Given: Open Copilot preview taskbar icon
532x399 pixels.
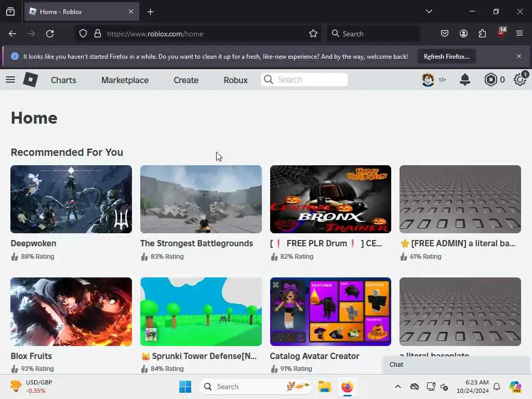Looking at the screenshot, I should pyautogui.click(x=515, y=387).
